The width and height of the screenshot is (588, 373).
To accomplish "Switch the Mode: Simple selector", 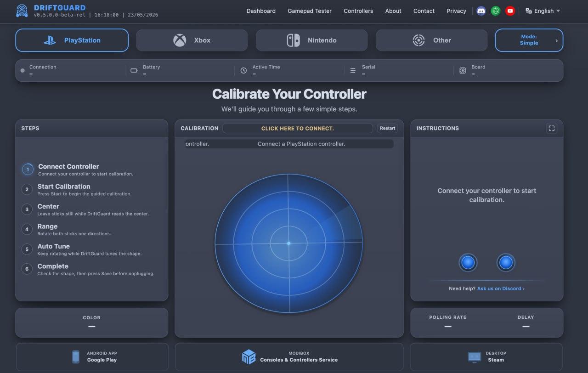I will point(529,40).
